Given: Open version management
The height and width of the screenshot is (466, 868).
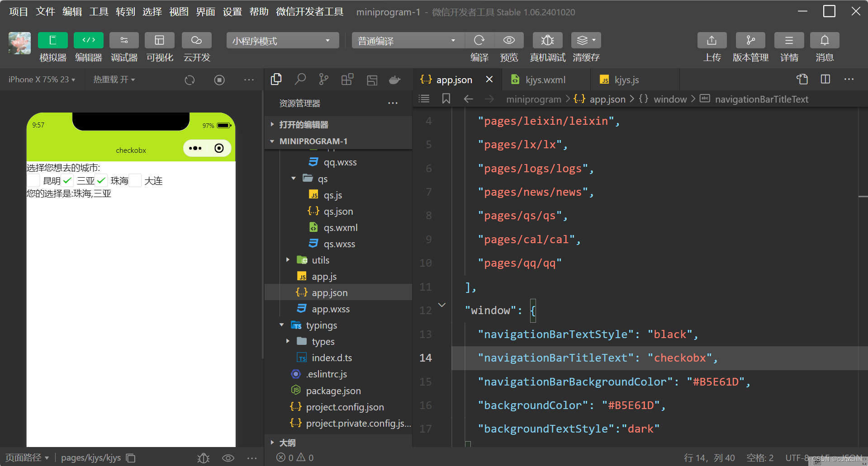Looking at the screenshot, I should point(750,40).
